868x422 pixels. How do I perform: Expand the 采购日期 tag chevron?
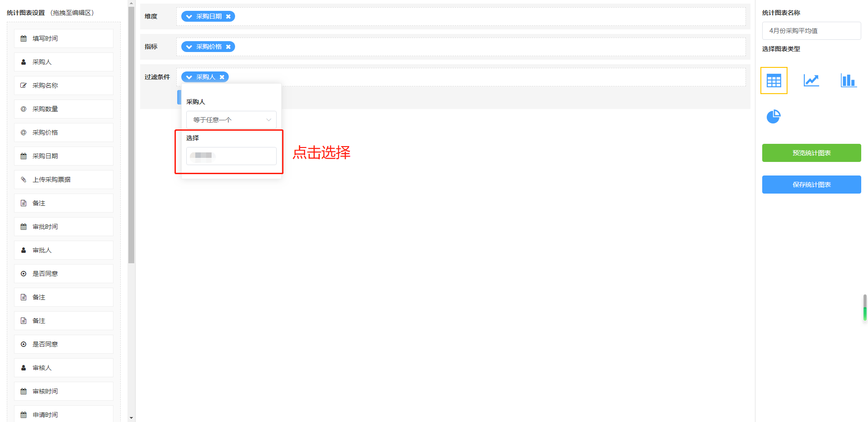189,17
